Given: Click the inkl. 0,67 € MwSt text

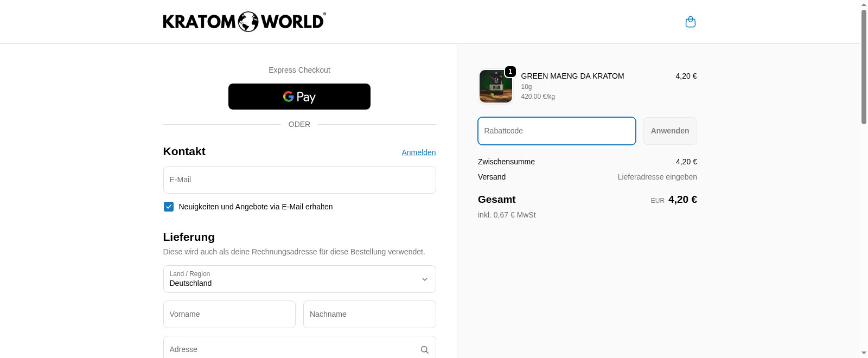Looking at the screenshot, I should pyautogui.click(x=507, y=215).
